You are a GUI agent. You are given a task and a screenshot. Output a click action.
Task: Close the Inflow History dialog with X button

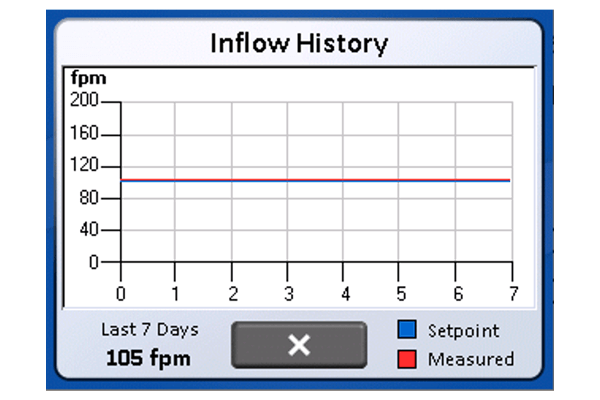(x=298, y=345)
